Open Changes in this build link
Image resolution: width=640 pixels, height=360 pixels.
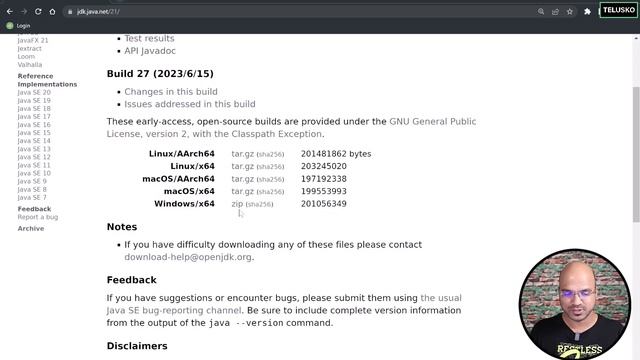171,91
